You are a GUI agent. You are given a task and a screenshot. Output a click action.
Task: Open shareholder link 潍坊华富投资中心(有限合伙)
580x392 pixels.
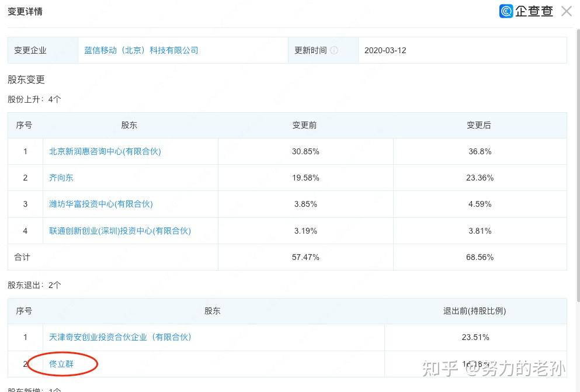coord(100,204)
